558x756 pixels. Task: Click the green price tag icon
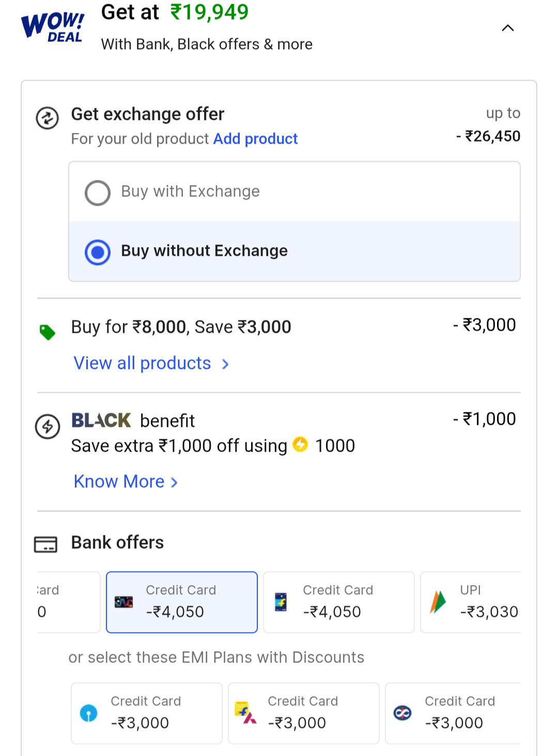(x=48, y=332)
